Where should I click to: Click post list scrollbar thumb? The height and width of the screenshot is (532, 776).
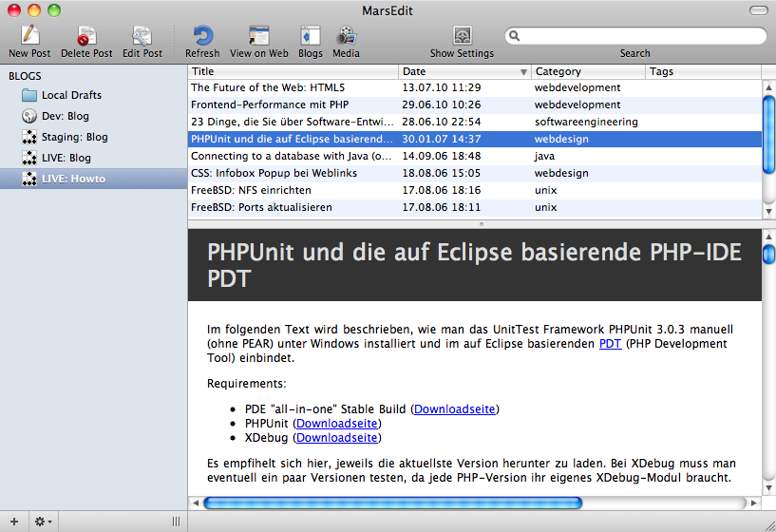(x=768, y=135)
